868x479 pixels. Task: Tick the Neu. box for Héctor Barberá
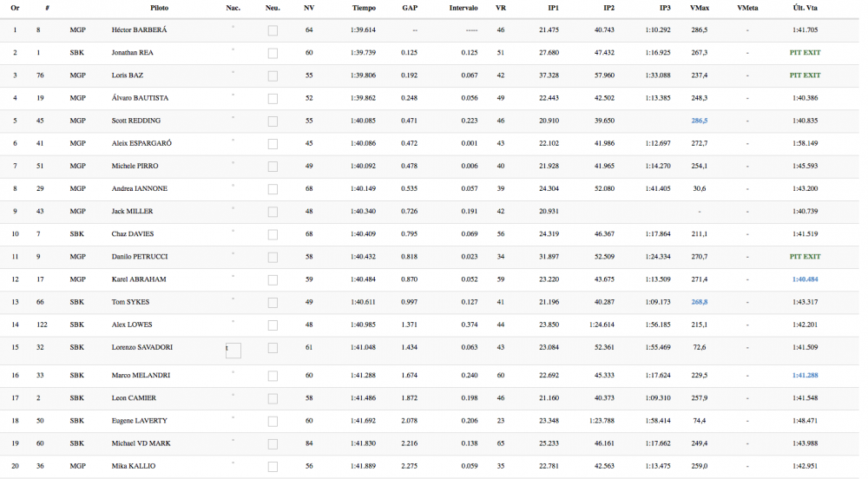(273, 30)
